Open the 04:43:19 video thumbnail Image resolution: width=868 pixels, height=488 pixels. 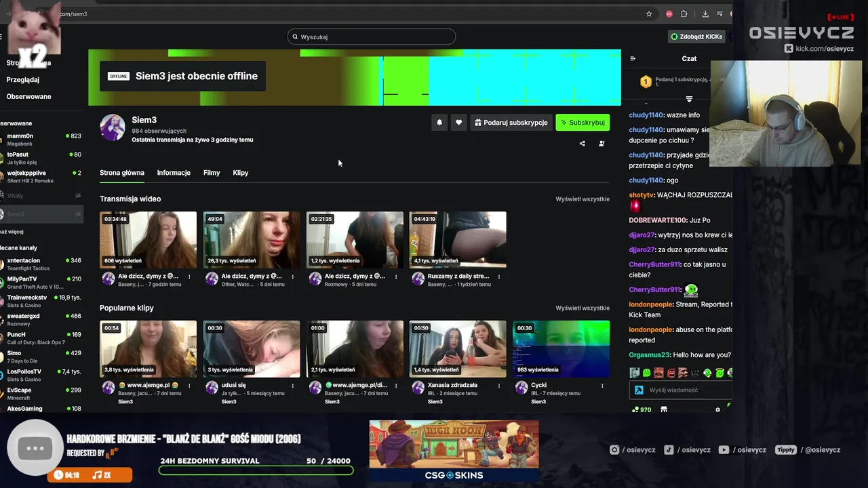(458, 240)
